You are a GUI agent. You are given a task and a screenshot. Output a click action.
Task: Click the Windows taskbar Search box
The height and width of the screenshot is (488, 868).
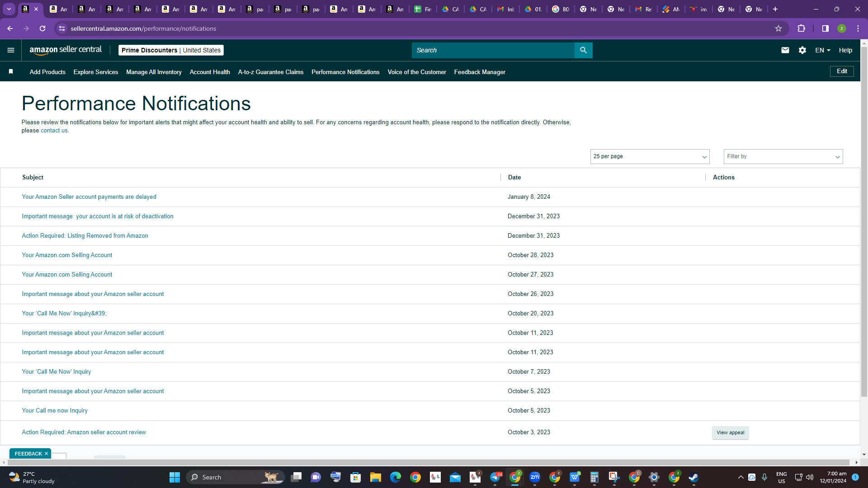(x=235, y=477)
